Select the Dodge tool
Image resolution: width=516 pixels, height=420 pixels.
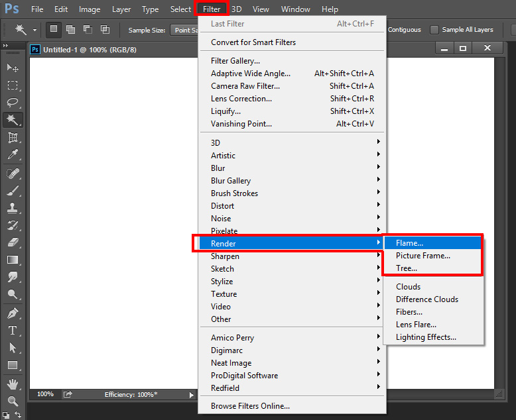click(13, 294)
